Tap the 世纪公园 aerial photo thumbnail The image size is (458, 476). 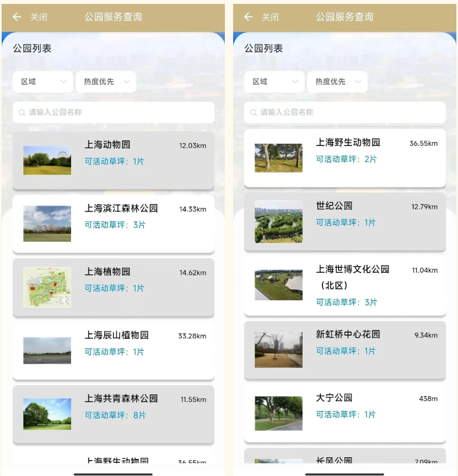(x=278, y=221)
